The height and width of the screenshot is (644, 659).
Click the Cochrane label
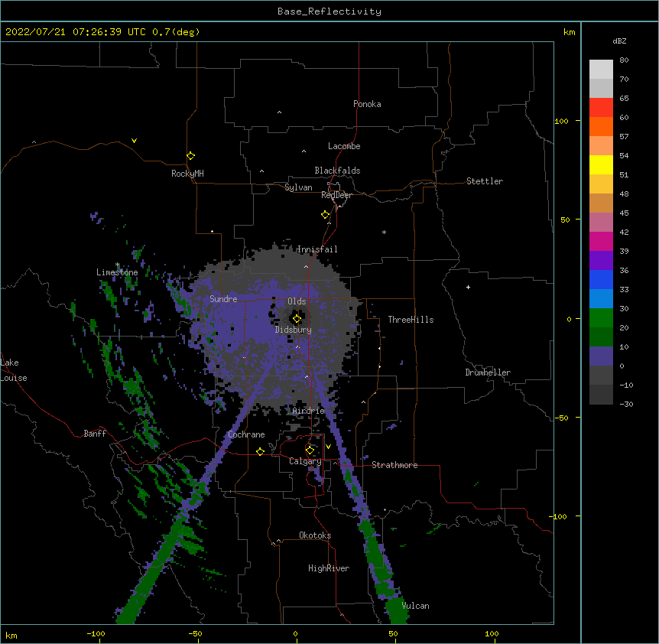coord(246,434)
